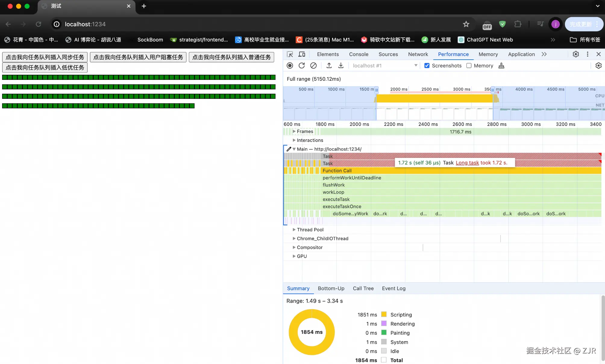The height and width of the screenshot is (364, 605).
Task: Expand the Frames track
Action: coord(294,131)
